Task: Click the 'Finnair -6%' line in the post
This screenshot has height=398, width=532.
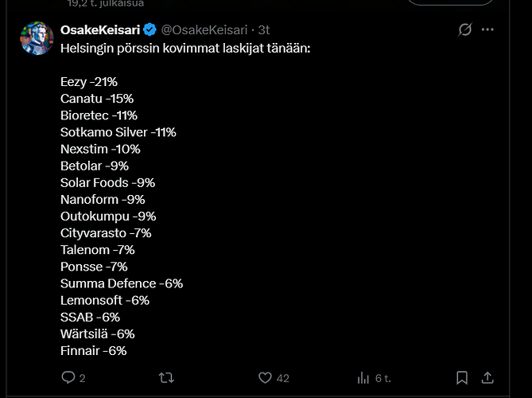Action: coord(94,350)
